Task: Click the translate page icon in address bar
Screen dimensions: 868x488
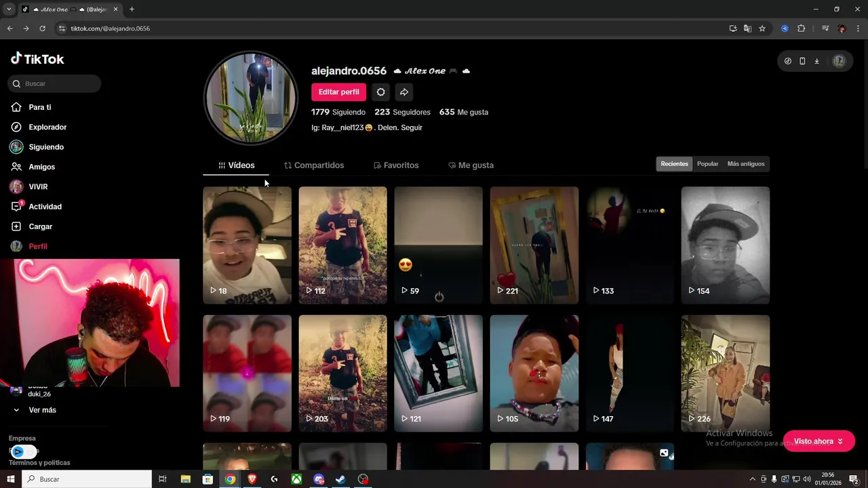Action: (747, 28)
